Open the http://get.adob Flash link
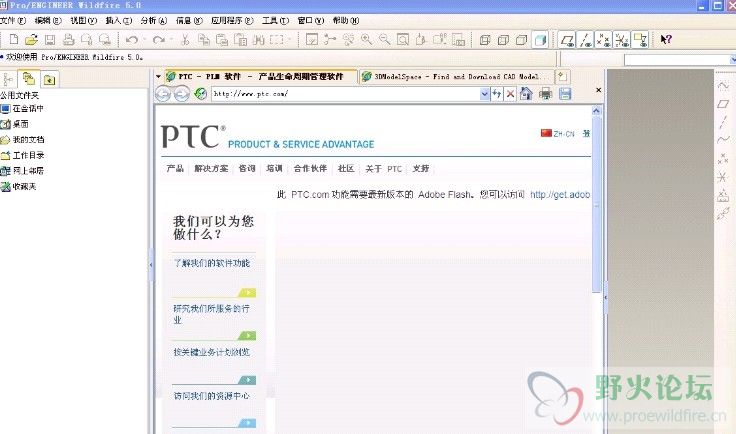Viewport: 736px width, 434px height. point(560,195)
